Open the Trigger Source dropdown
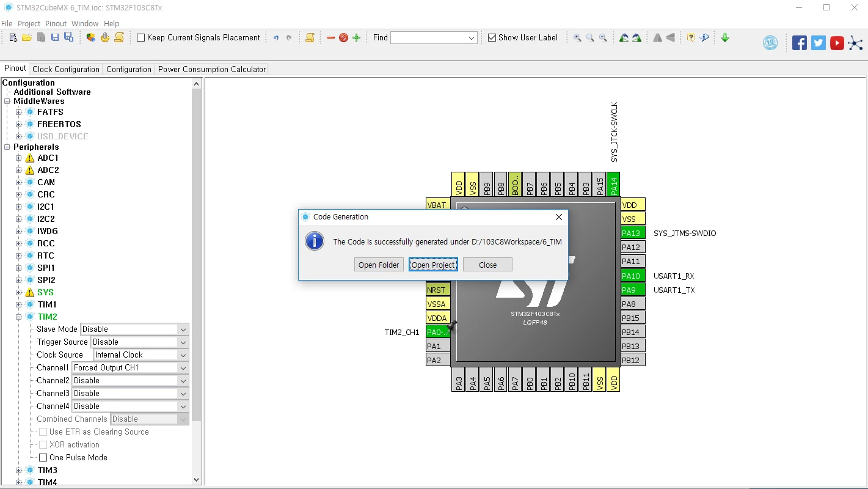The image size is (868, 489). 140,342
